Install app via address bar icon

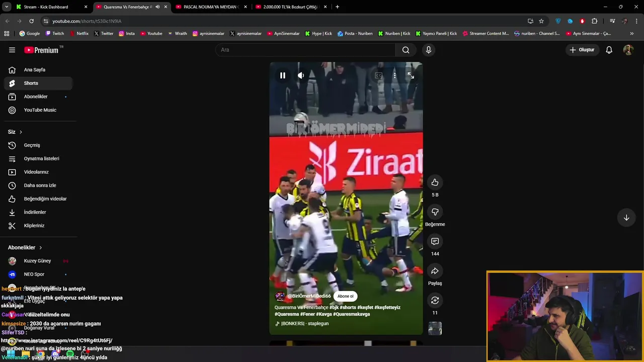pyautogui.click(x=530, y=21)
